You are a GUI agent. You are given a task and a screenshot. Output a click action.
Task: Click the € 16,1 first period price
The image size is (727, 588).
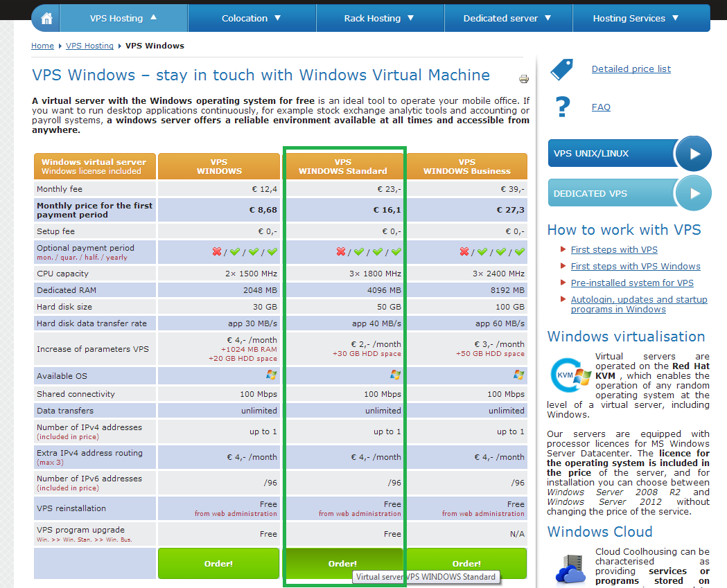tap(387, 210)
